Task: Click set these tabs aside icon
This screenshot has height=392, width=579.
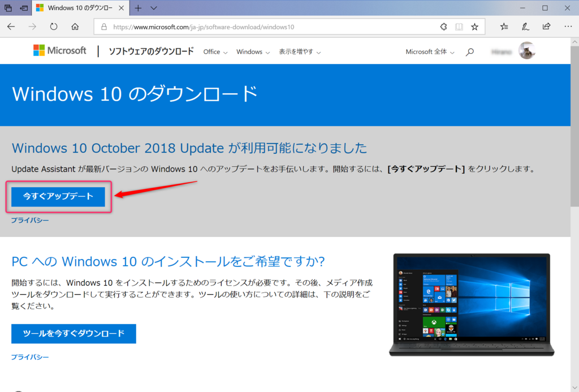Action: click(24, 8)
